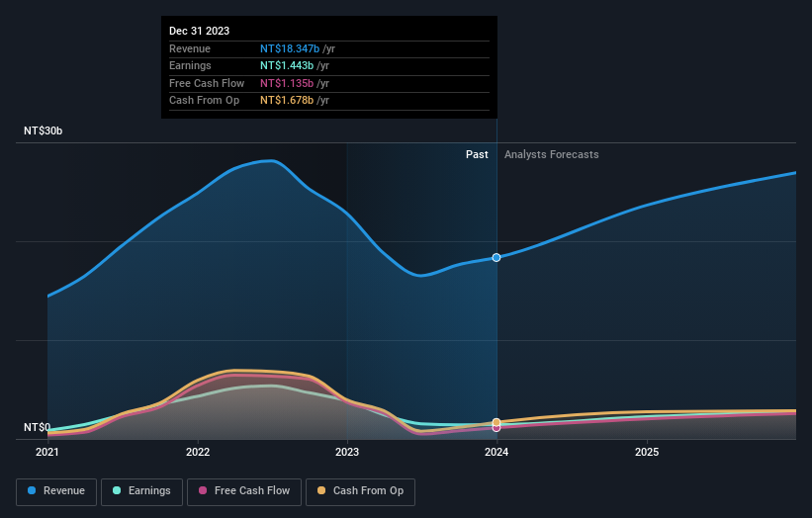Click the Dec 31 2023 tooltip date

click(200, 31)
